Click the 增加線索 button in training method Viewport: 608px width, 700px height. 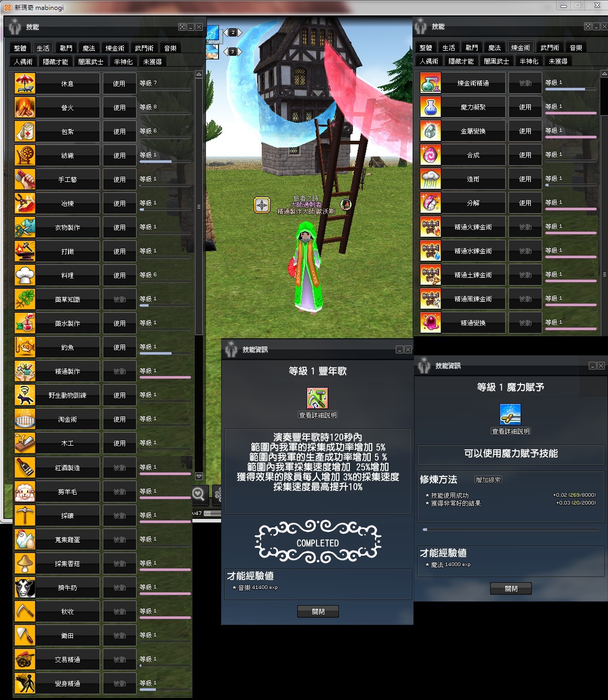(489, 480)
